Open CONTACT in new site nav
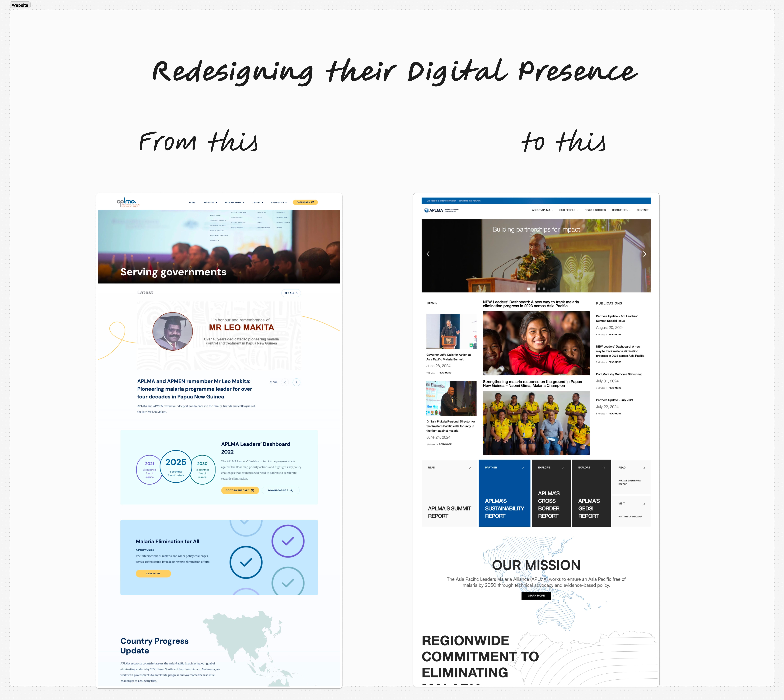The image size is (784, 700). (643, 210)
